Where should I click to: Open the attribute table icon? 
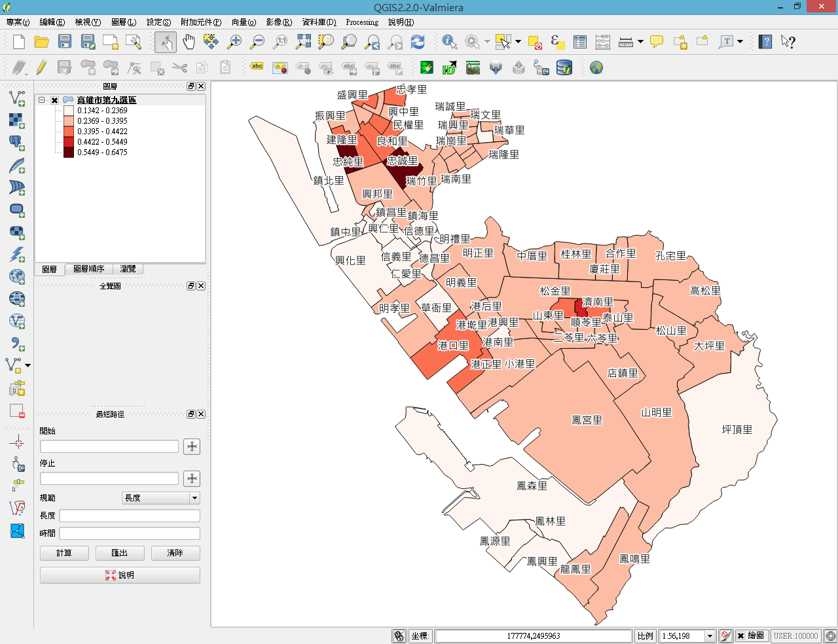[x=580, y=42]
